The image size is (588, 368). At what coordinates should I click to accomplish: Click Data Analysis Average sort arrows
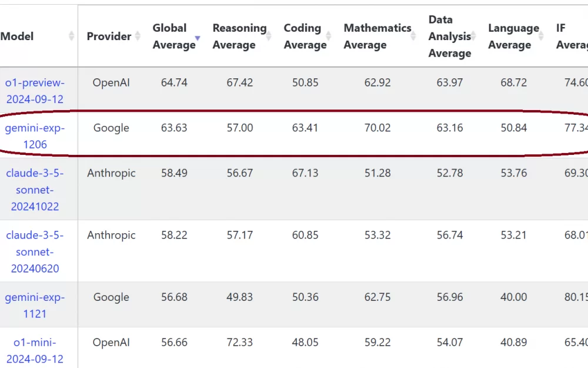pyautogui.click(x=473, y=36)
